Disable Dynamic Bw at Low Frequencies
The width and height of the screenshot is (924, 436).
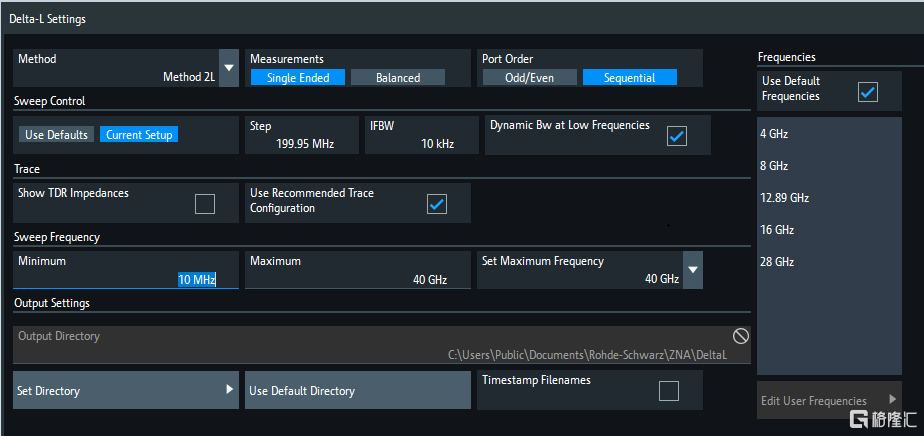(677, 135)
